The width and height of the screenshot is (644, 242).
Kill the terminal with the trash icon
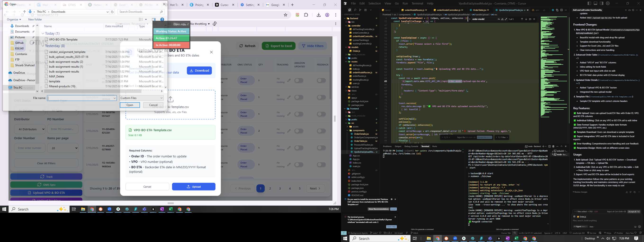tap(553, 147)
